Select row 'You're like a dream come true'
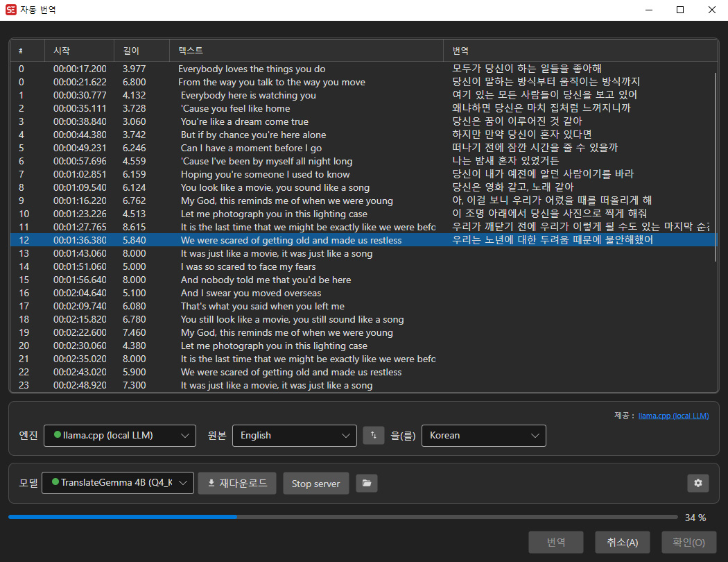 (x=362, y=121)
